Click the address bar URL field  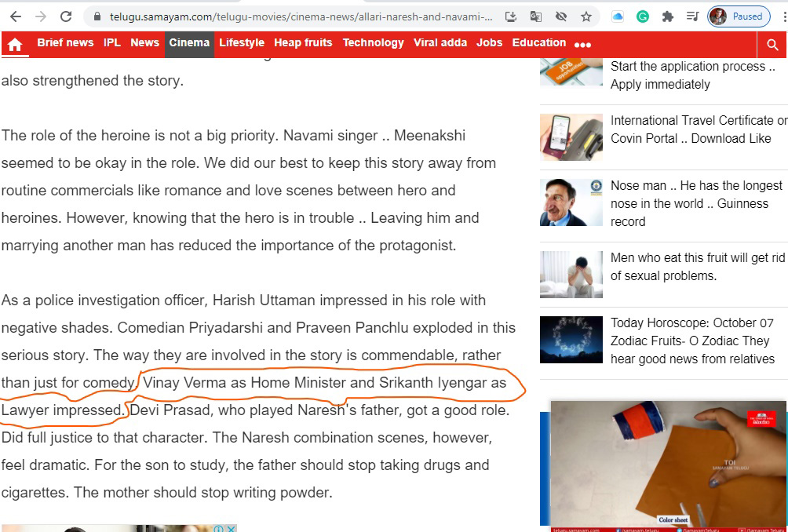click(x=298, y=16)
